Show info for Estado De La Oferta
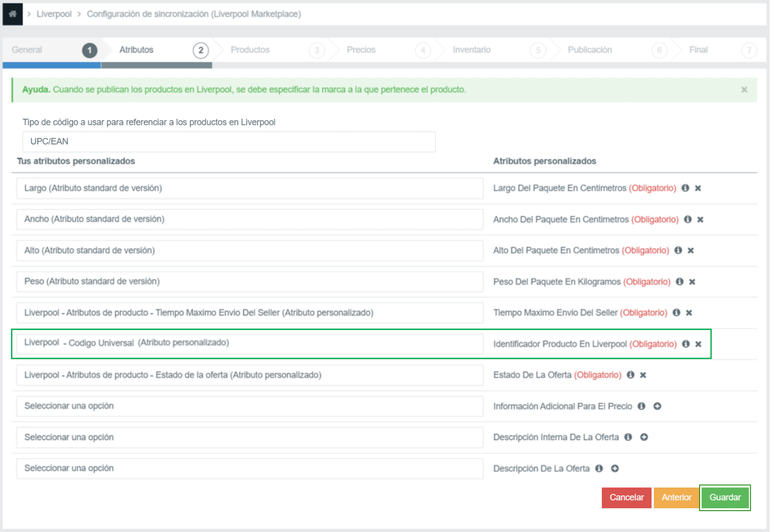 [x=631, y=375]
